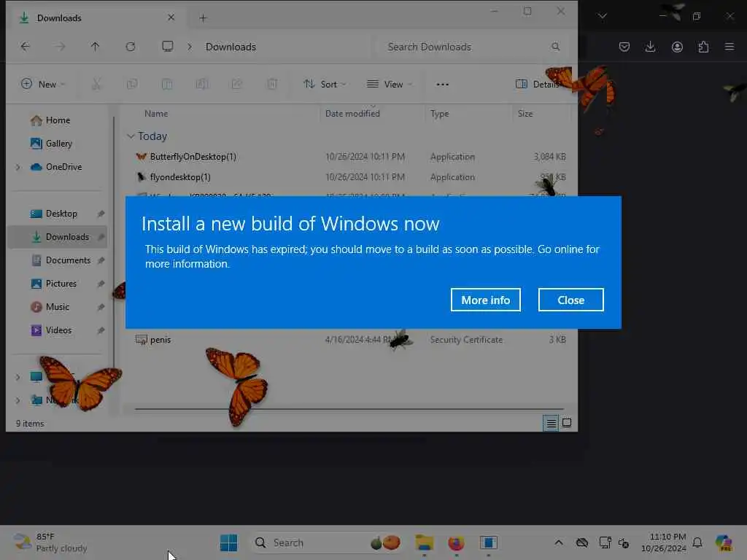Sort by Size column header
This screenshot has width=747, height=560.
[x=525, y=114]
